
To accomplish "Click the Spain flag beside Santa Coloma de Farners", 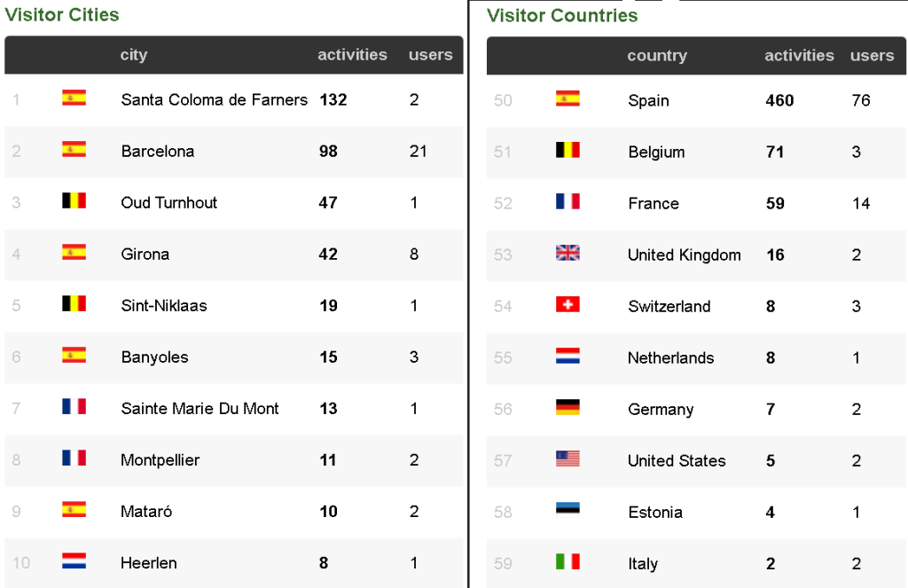I will point(74,98).
